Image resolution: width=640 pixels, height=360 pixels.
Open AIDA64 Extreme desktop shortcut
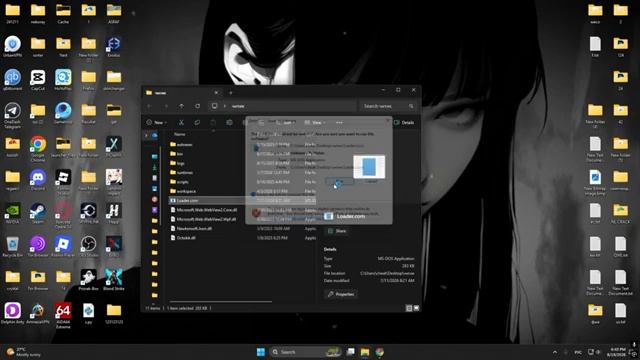(63, 316)
